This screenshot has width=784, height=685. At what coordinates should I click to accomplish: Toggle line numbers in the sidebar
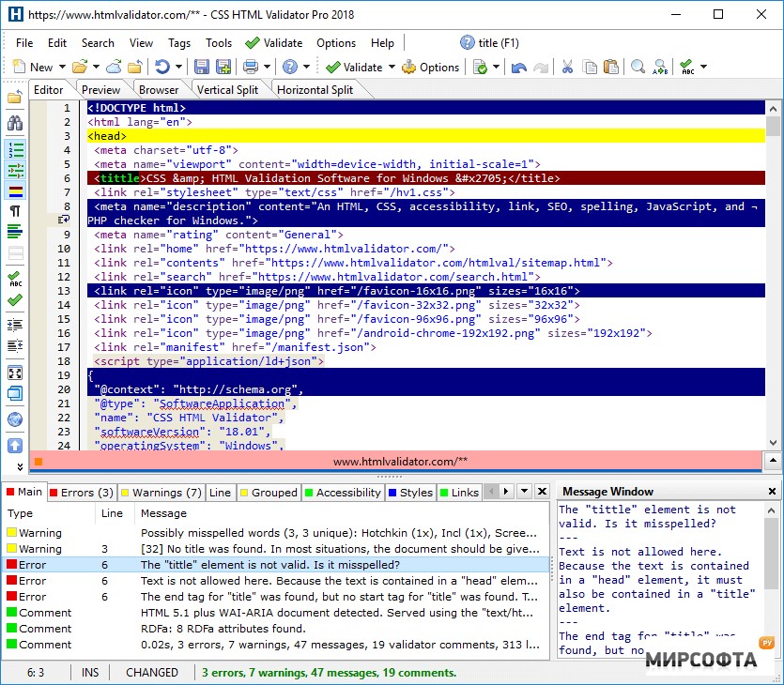tap(15, 149)
